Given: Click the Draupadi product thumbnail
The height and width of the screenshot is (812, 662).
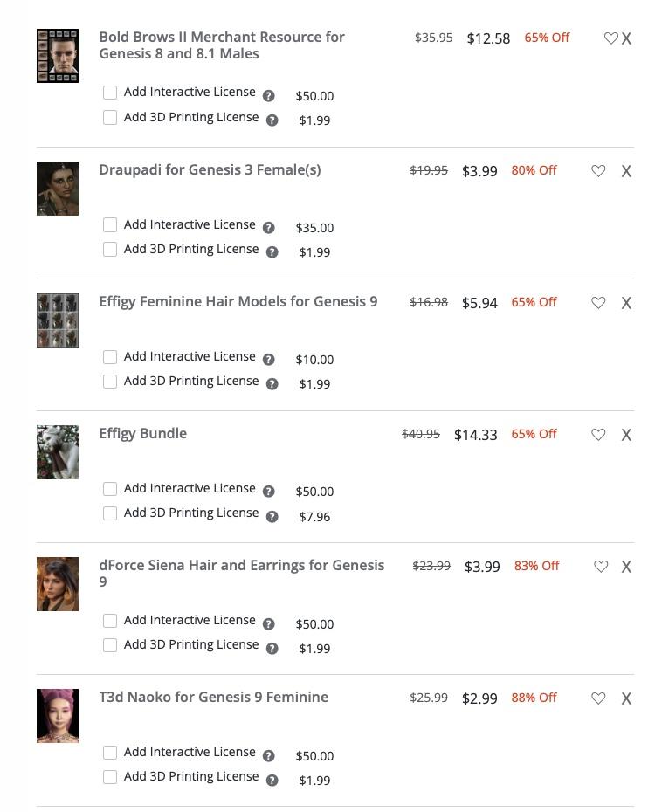Looking at the screenshot, I should pyautogui.click(x=58, y=189).
